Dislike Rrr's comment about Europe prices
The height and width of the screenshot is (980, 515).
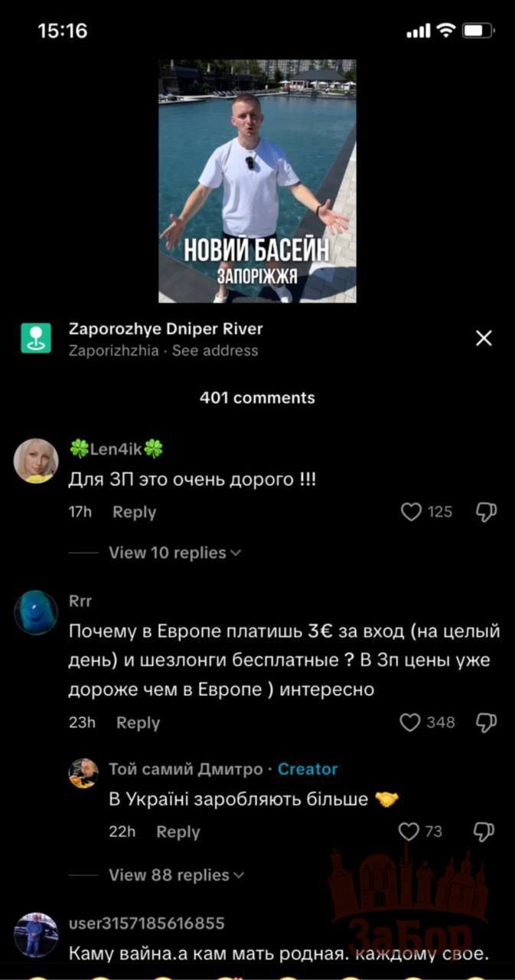[487, 722]
